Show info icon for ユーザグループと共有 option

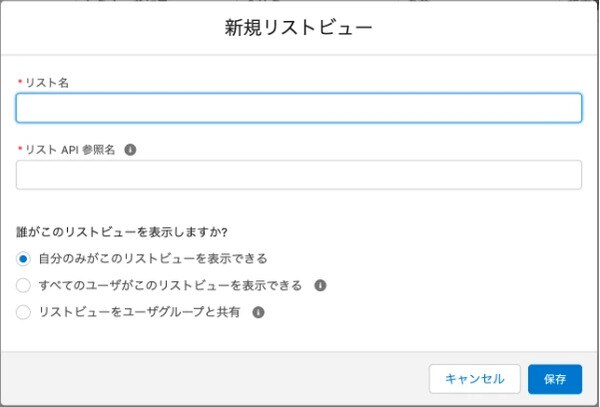click(x=258, y=312)
